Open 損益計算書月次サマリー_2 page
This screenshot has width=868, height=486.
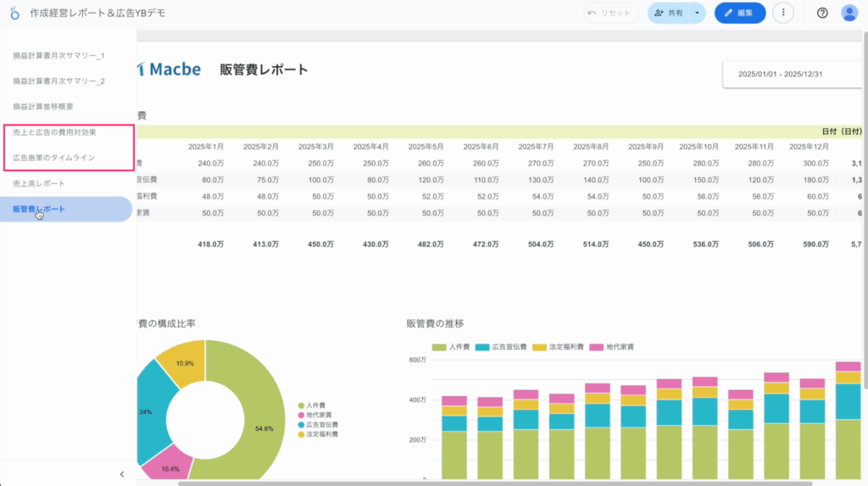[x=58, y=81]
